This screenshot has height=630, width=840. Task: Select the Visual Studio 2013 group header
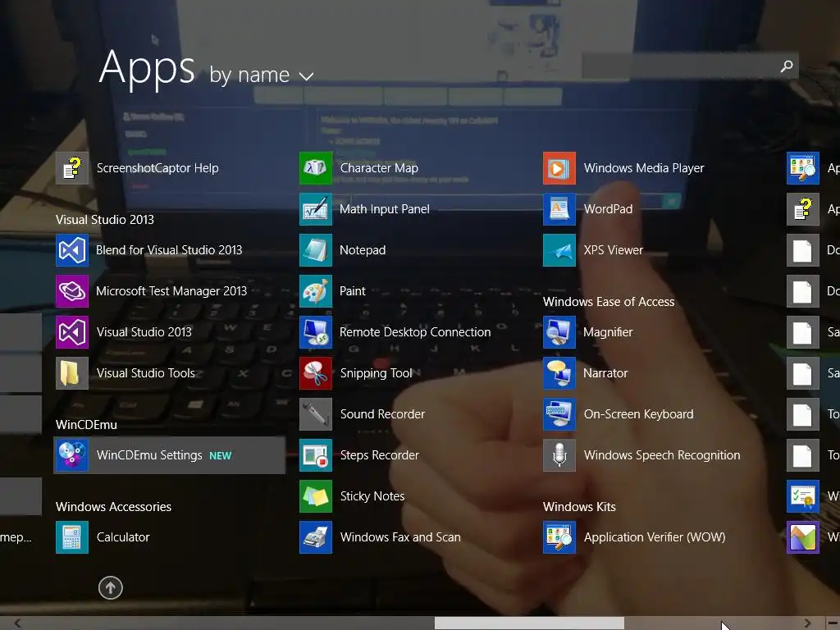click(x=105, y=220)
